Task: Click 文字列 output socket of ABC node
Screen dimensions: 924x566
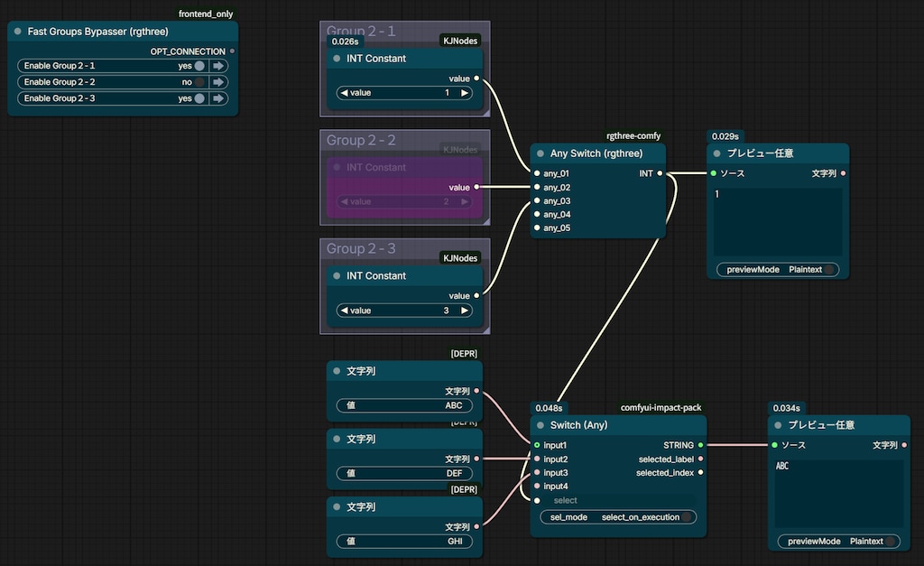Action: click(476, 390)
